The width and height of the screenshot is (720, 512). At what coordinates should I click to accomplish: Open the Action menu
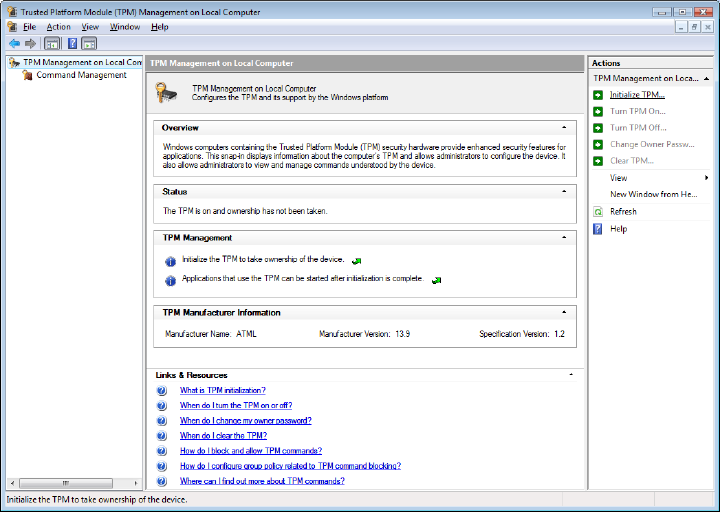(x=58, y=27)
